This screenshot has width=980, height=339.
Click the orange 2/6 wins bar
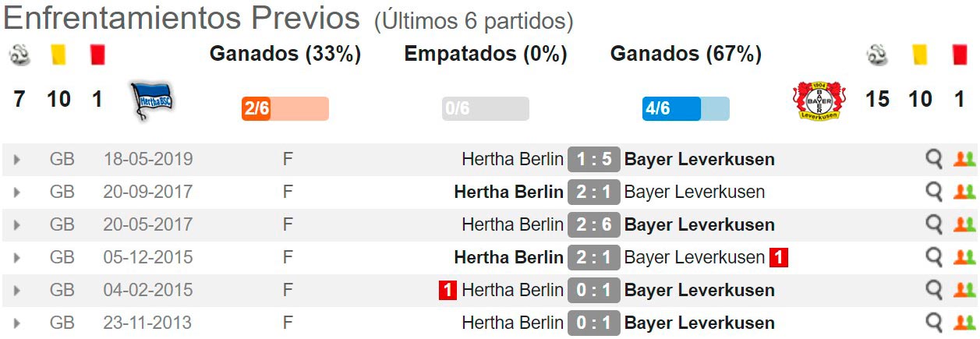tap(285, 108)
